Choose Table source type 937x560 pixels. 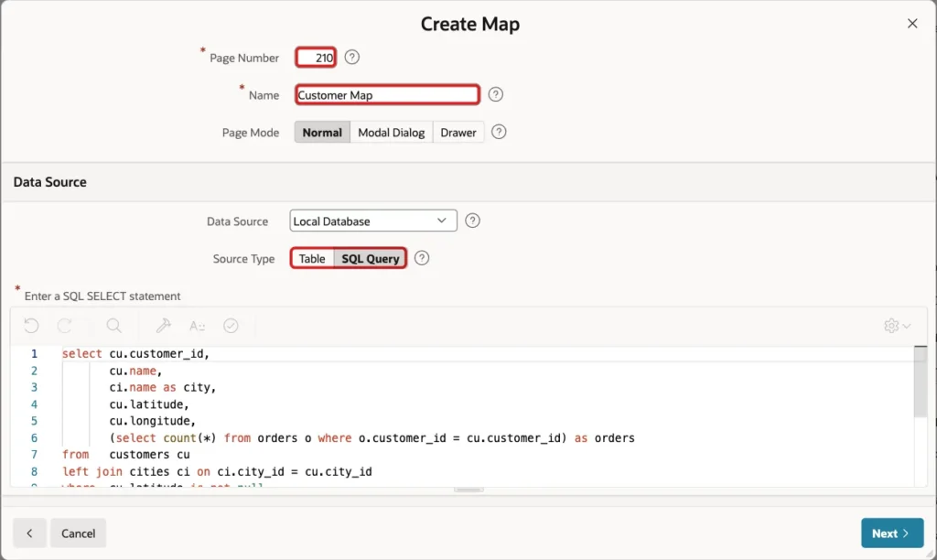pos(312,258)
